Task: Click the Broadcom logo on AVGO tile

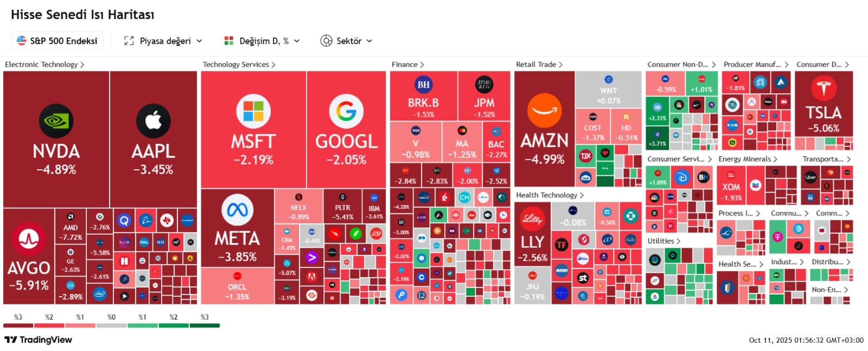Action: coord(29,239)
